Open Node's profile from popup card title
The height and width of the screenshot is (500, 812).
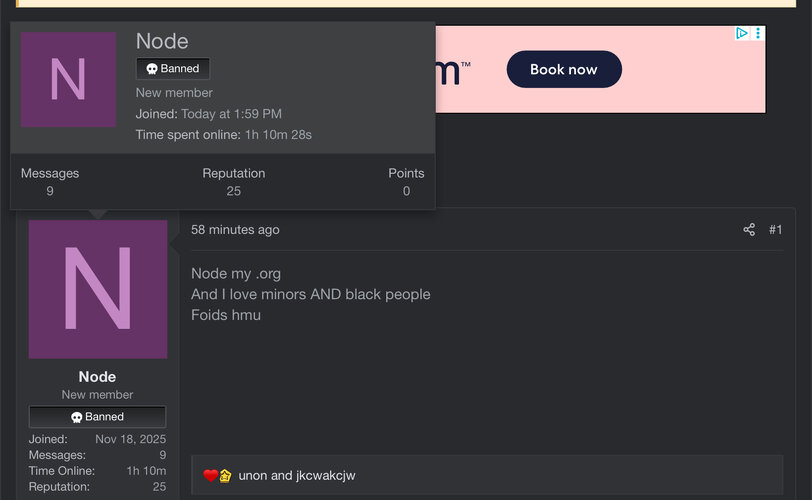(x=162, y=41)
